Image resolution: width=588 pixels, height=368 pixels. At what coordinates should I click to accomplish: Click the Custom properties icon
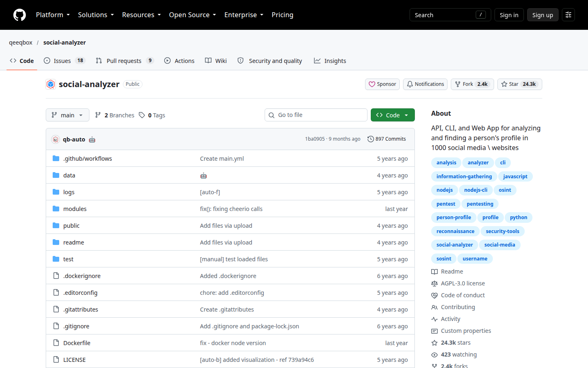click(434, 331)
